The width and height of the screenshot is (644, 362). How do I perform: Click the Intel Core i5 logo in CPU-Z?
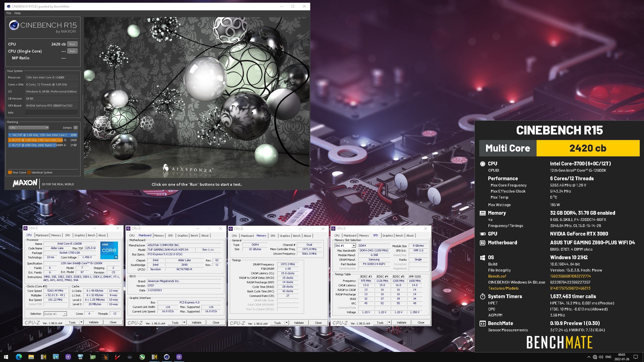tap(109, 250)
